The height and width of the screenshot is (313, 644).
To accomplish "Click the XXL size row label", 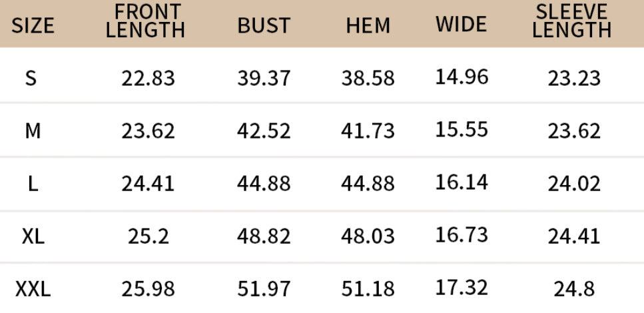I will tap(33, 289).
